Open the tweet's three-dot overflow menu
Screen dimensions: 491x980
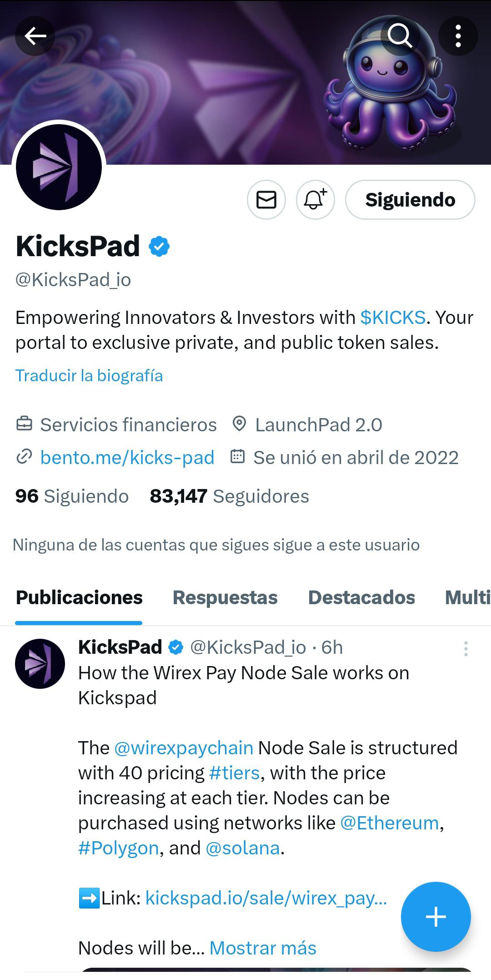(x=466, y=649)
